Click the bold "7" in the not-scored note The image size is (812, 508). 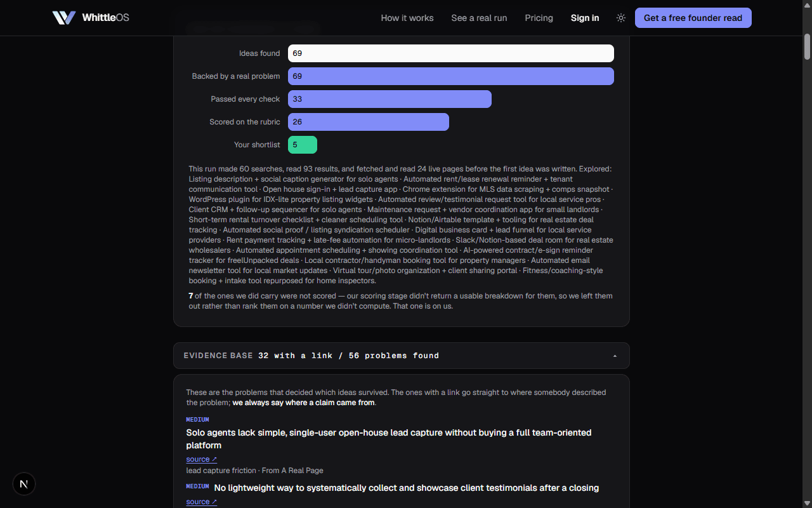191,296
